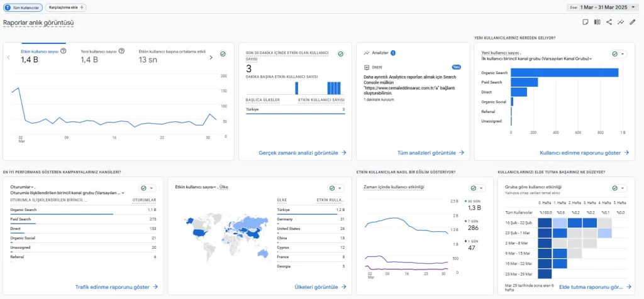Open the annotations note icon
This screenshot has height=299, width=644.
[585, 22]
